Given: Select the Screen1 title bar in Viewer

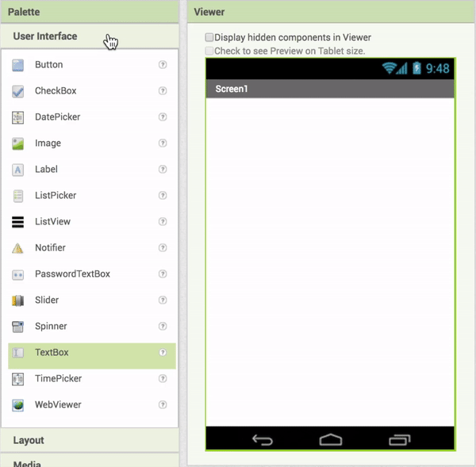Looking at the screenshot, I should point(330,89).
